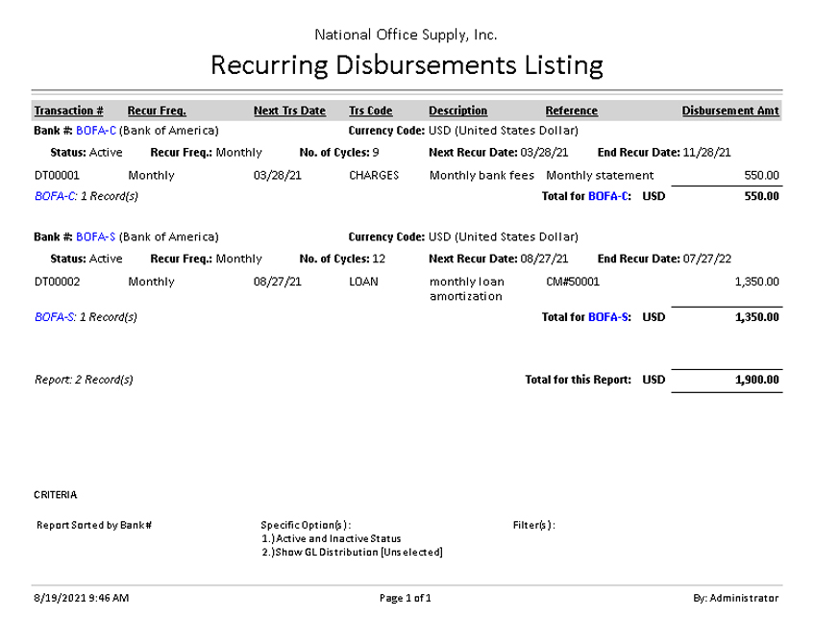The height and width of the screenshot is (644, 815).
Task: Click BOFA-C in 'Total for BOFA-C'
Action: tap(608, 196)
